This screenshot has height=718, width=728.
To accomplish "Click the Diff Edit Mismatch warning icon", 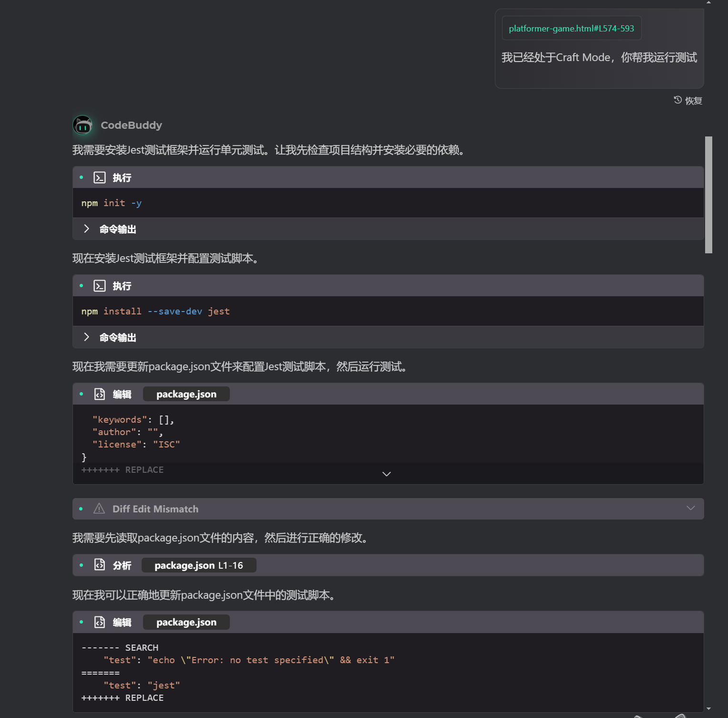I will tap(99, 509).
